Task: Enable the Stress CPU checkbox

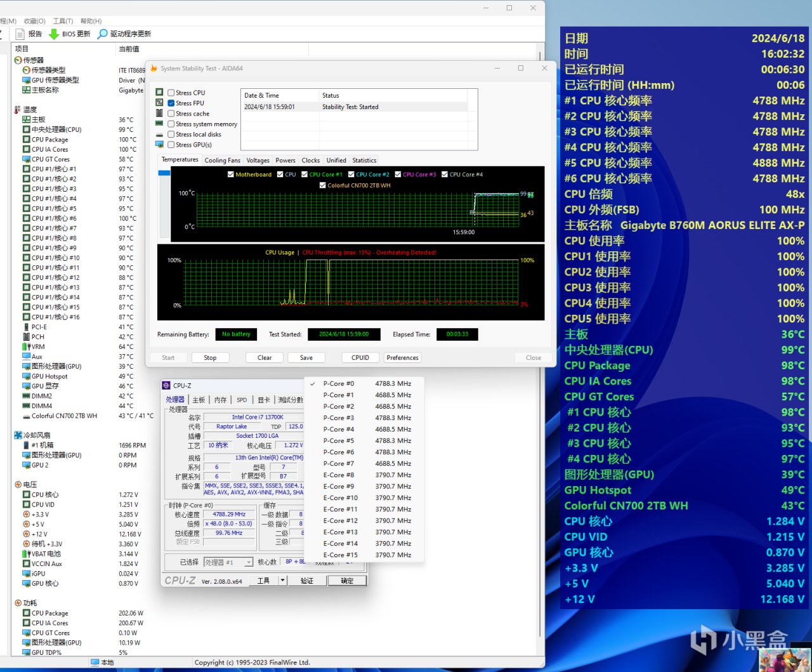Action: [x=171, y=93]
